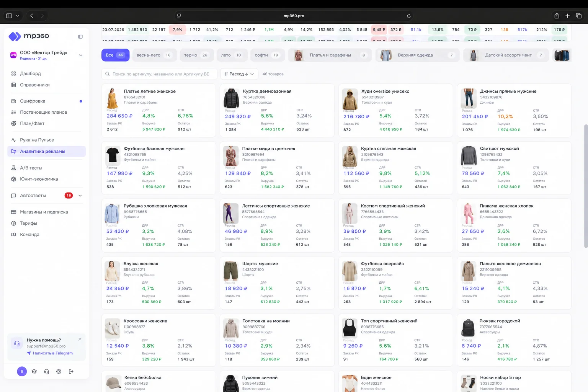The height and width of the screenshot is (392, 588).
Task: Open Джинсы прямые мужские product thumbnail
Action: (468, 99)
